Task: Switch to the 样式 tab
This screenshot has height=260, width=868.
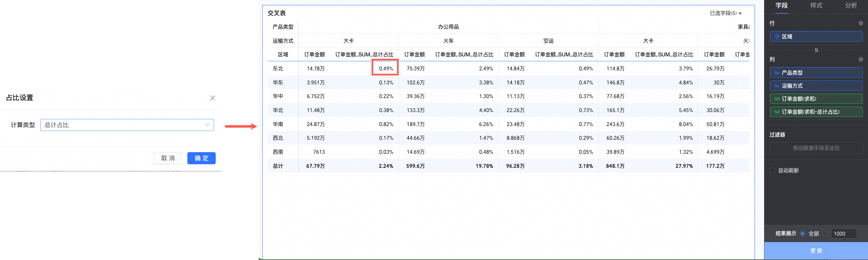Action: click(x=816, y=6)
